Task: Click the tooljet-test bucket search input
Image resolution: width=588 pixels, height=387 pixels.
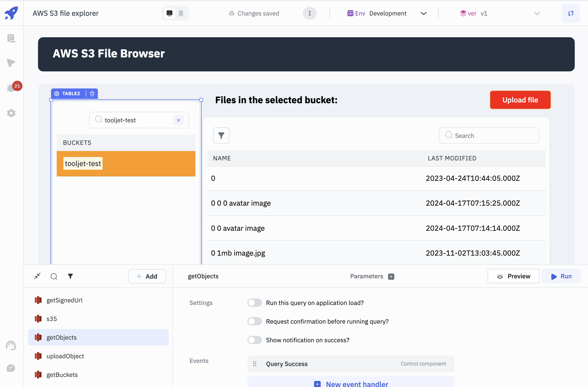Action: tap(138, 120)
